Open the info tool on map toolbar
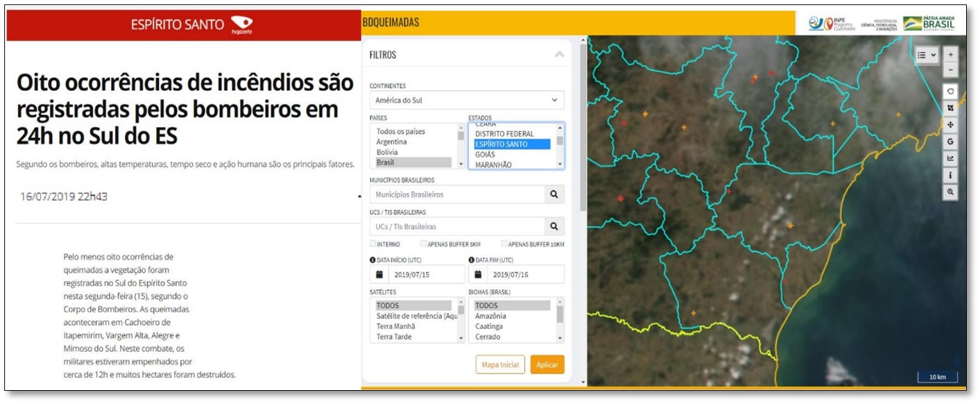980x404 pixels. coord(950,175)
